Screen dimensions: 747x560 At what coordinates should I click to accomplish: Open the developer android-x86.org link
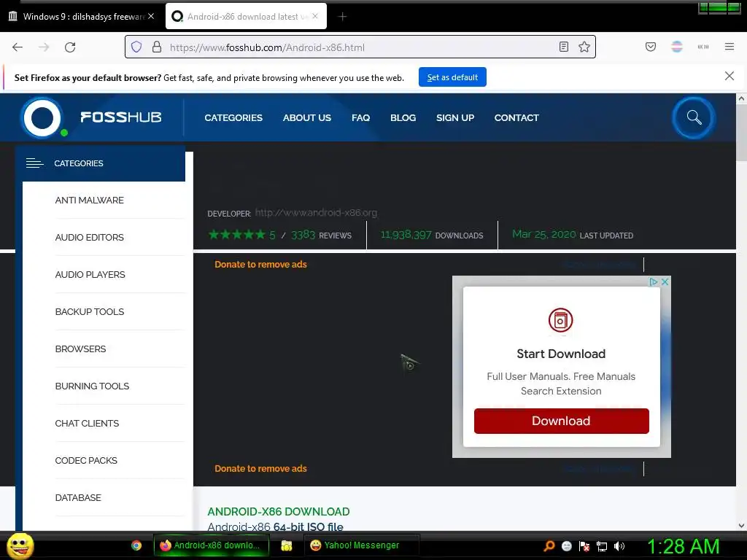316,212
